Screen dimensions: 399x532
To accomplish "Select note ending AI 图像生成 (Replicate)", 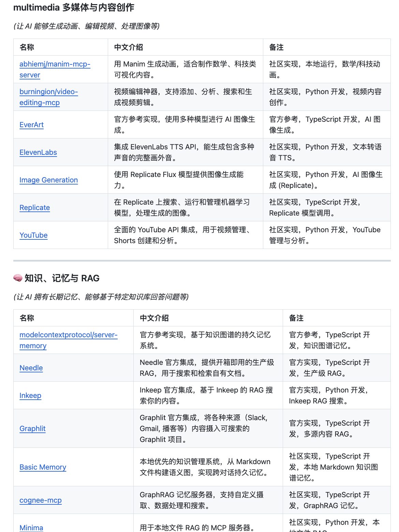I will (326, 180).
